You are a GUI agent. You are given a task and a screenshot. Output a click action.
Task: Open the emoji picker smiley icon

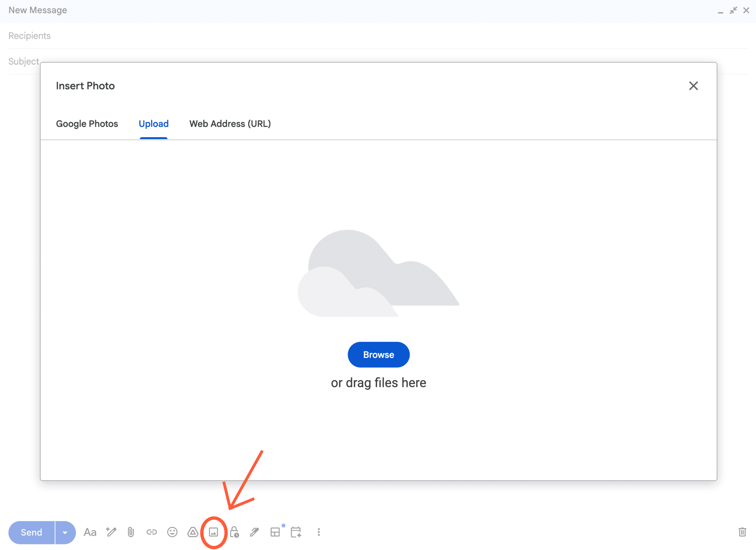[172, 532]
